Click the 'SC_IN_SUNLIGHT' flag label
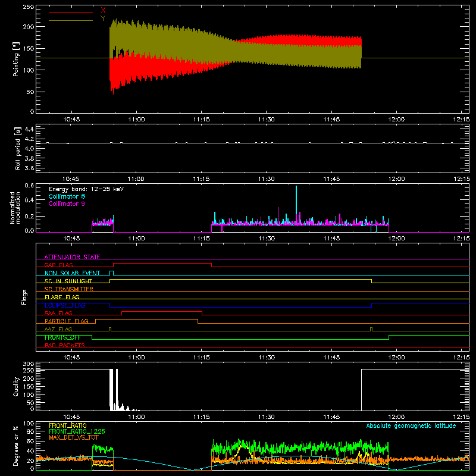The height and width of the screenshot is (476, 476). [68, 281]
